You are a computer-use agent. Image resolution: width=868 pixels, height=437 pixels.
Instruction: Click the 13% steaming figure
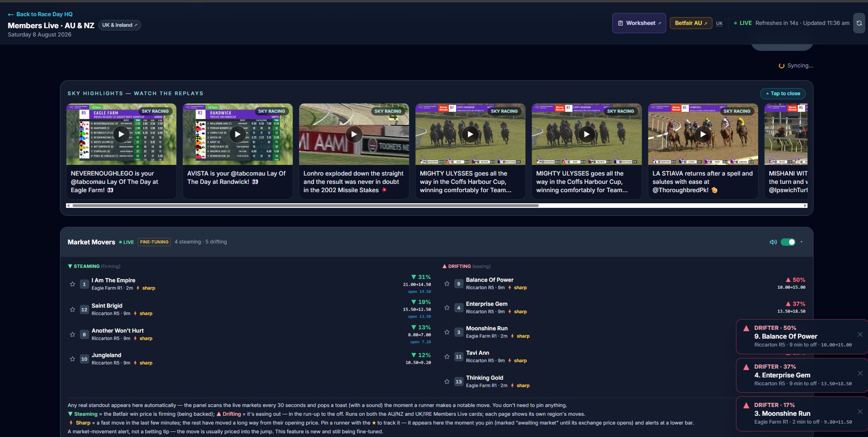[x=421, y=328]
